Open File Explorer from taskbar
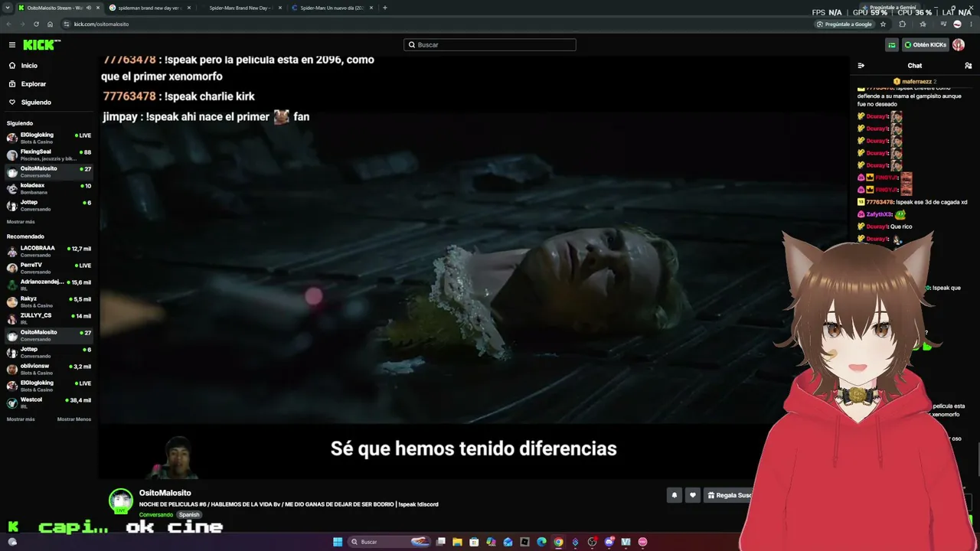This screenshot has width=980, height=551. [457, 542]
